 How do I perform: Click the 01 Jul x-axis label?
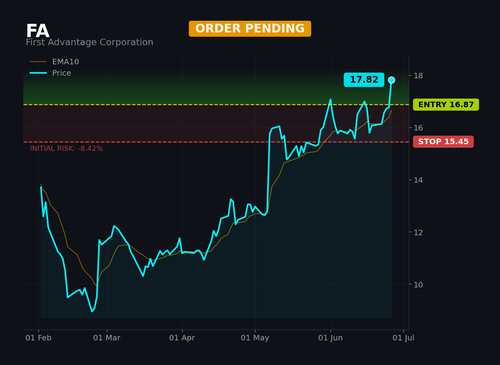click(x=403, y=338)
